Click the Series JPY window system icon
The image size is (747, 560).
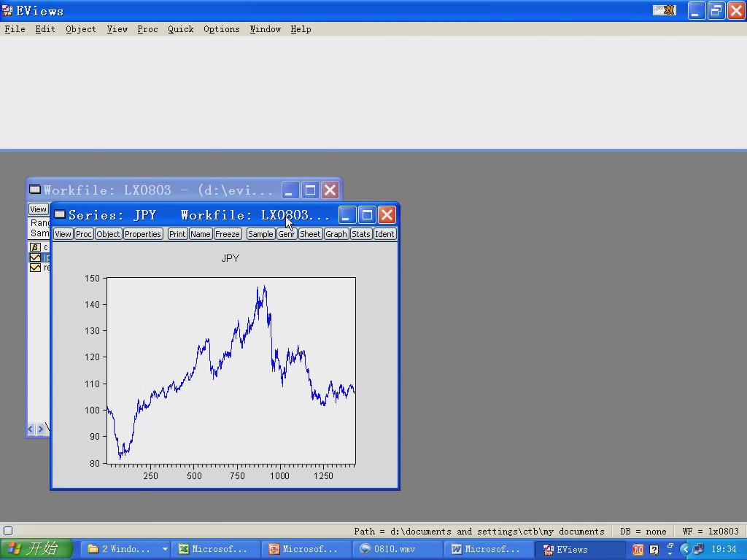point(60,215)
